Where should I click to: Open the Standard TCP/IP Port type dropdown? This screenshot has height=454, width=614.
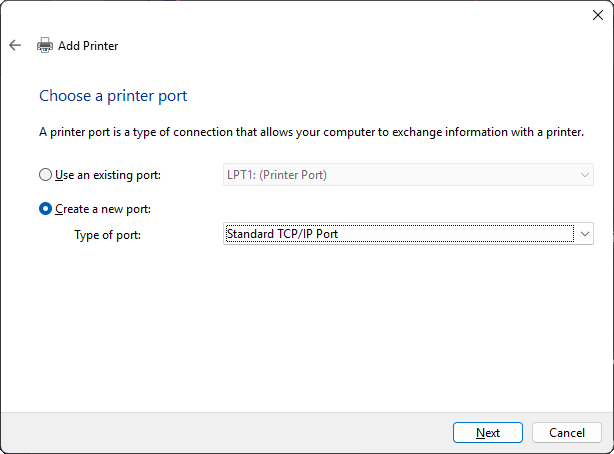tap(408, 234)
